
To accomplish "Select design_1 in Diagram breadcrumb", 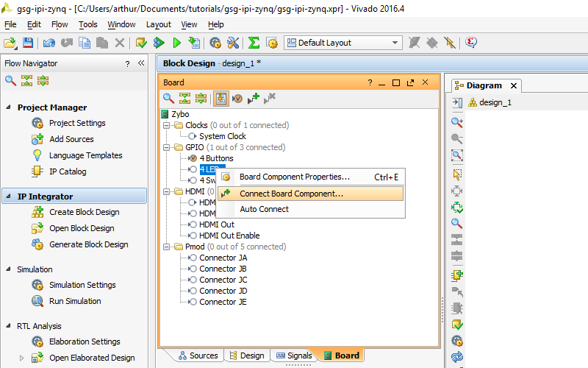I will pos(495,102).
